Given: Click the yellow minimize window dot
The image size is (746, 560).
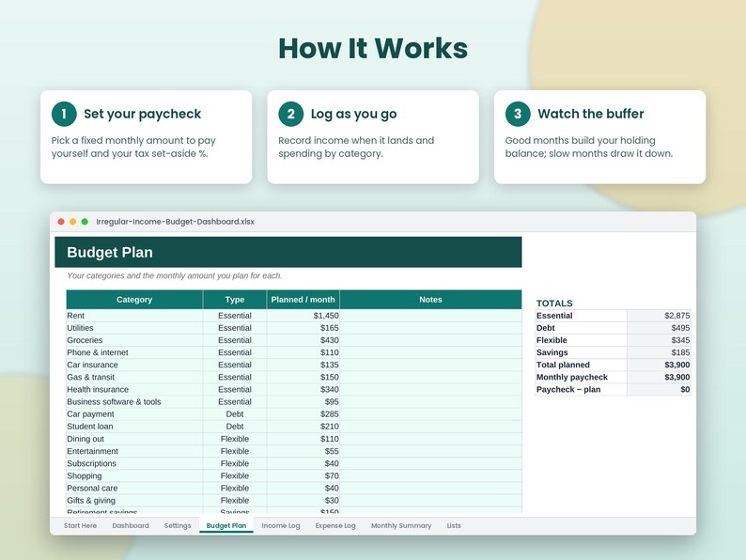Looking at the screenshot, I should point(72,222).
